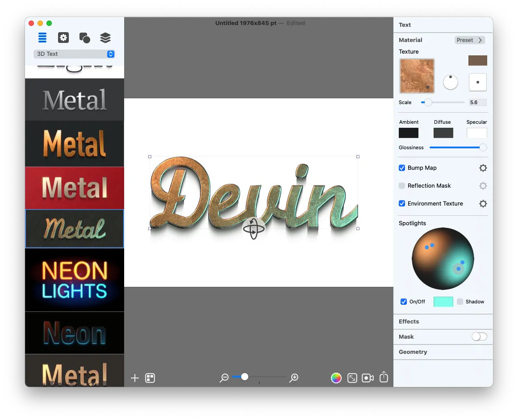This screenshot has height=420, width=518.
Task: Open the color wheel picker icon
Action: point(336,378)
